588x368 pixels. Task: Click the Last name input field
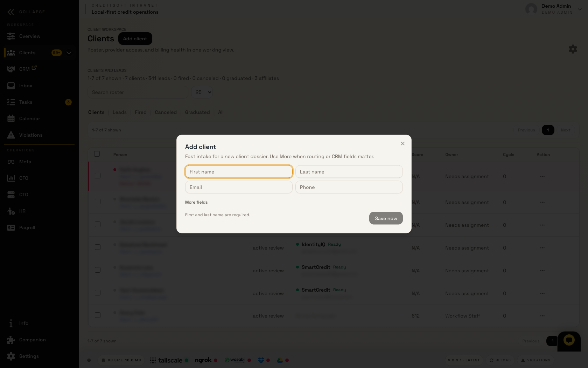[349, 172]
